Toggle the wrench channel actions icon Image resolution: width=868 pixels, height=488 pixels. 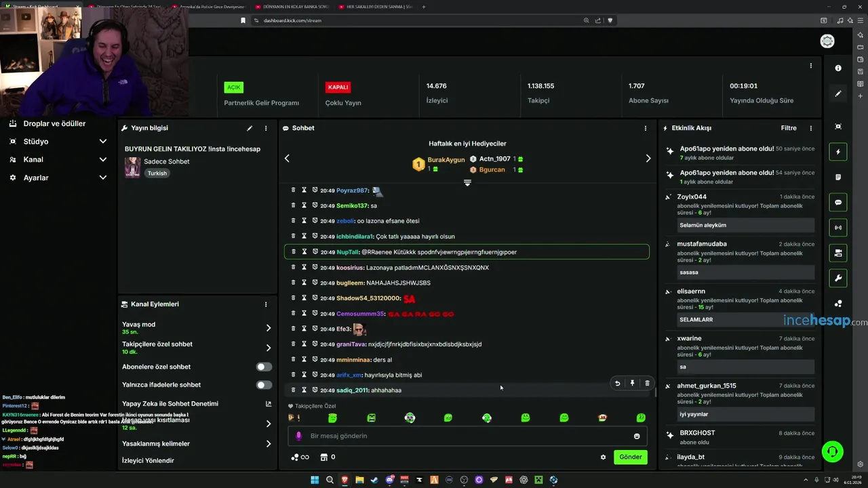click(x=838, y=278)
